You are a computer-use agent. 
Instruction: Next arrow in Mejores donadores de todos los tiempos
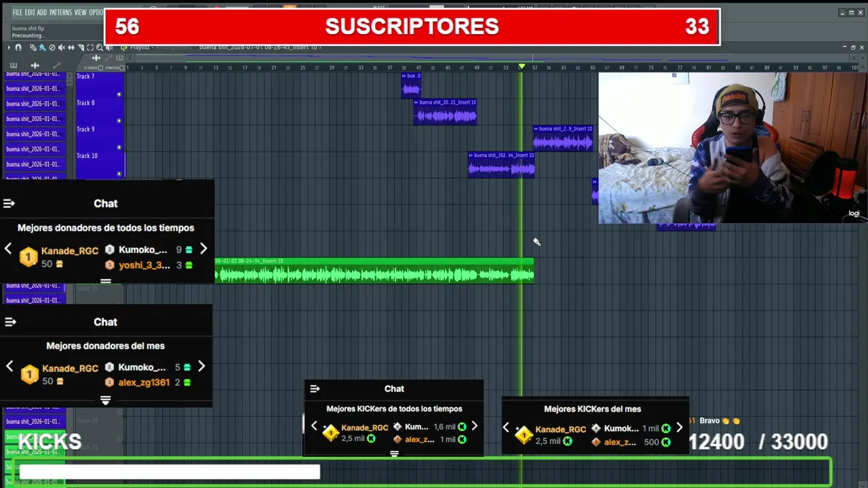203,249
